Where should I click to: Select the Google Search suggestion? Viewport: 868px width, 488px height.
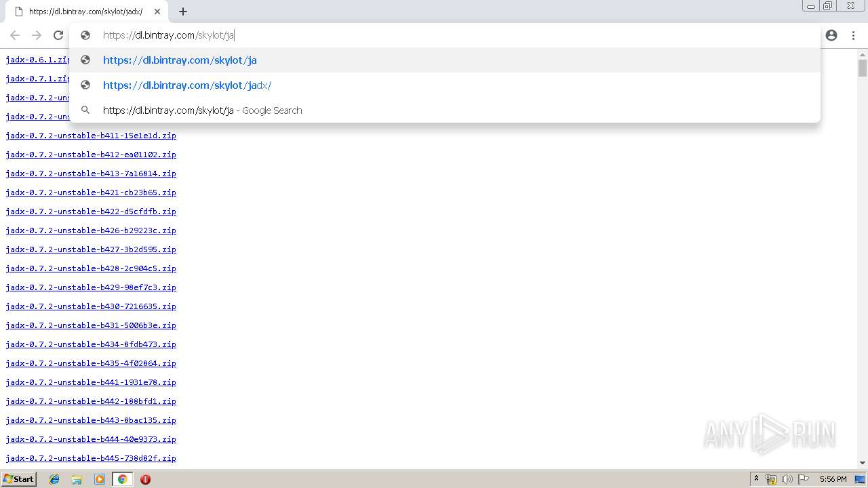tap(445, 110)
